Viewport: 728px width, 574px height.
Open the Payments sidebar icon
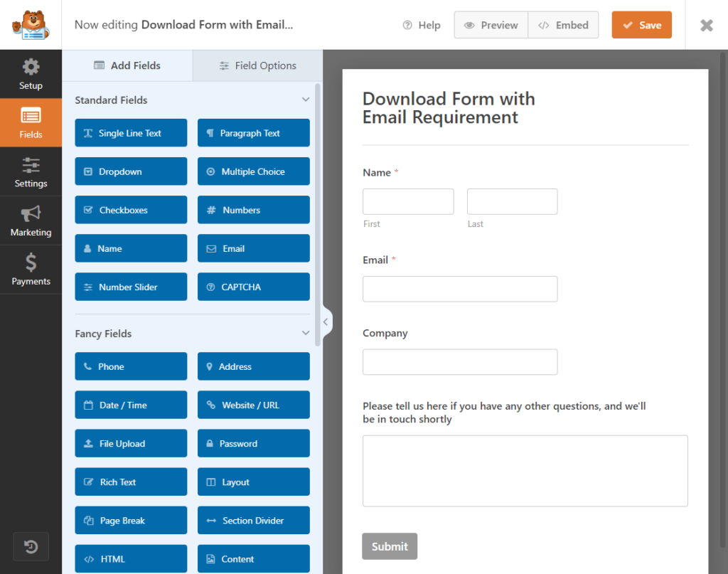31,270
